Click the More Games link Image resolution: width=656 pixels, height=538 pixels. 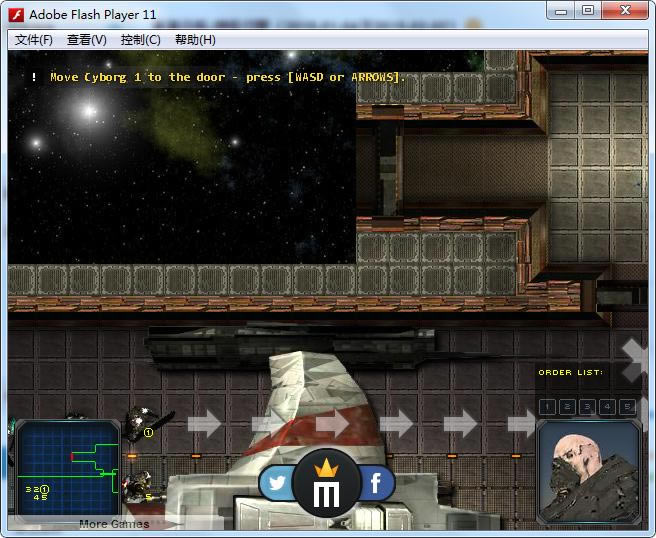[x=114, y=524]
